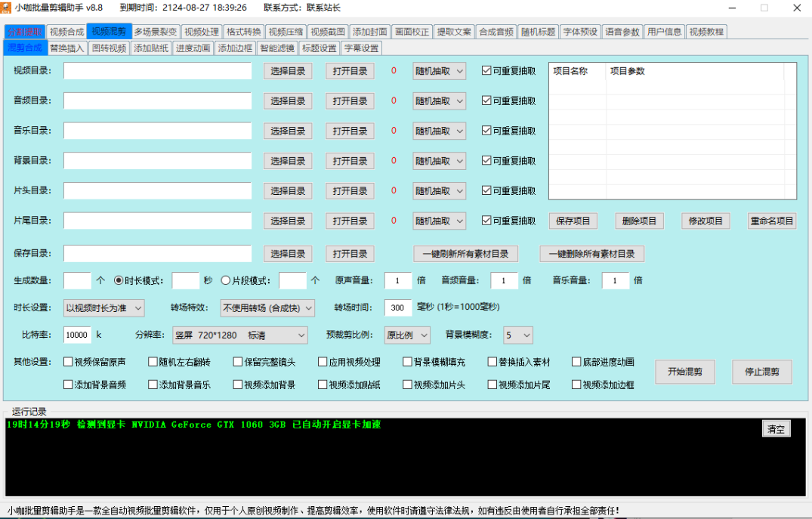Switch to the 视频合成 tab
812x519 pixels.
coord(66,32)
